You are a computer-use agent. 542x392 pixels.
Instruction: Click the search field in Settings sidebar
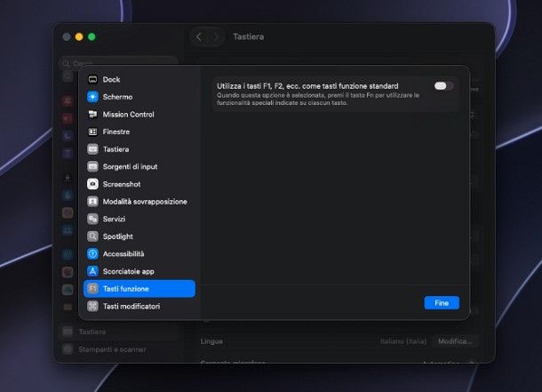[119, 62]
